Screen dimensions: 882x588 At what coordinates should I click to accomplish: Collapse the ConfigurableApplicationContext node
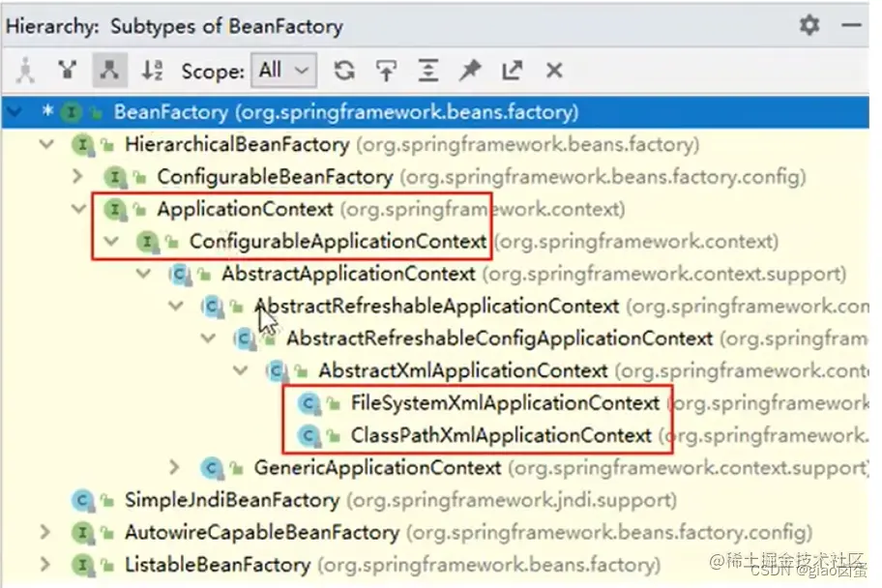(x=111, y=242)
